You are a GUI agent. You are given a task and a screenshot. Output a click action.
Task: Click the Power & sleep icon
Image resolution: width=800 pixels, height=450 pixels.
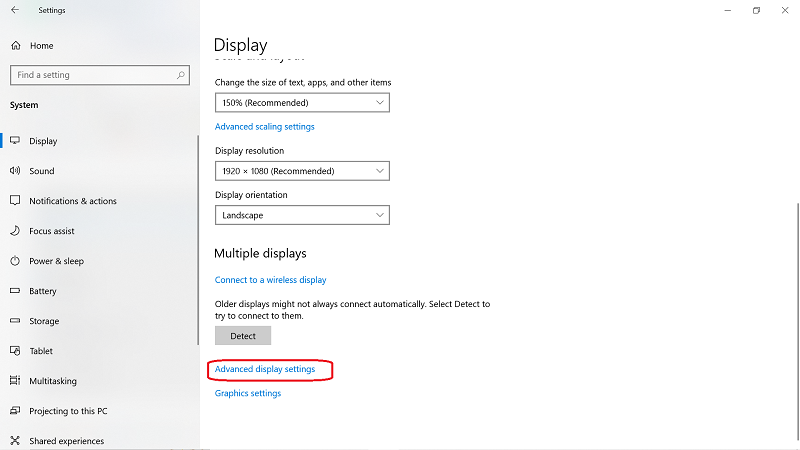tap(15, 261)
